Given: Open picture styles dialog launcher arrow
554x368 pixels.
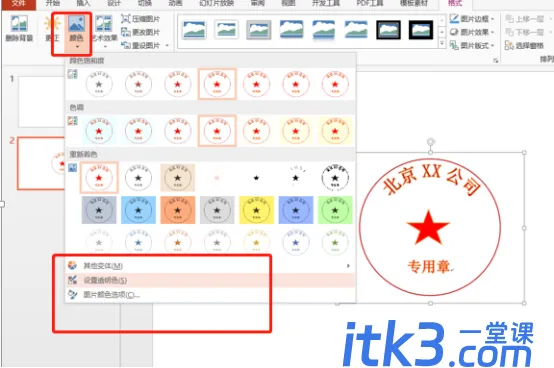Looking at the screenshot, I should [x=496, y=61].
